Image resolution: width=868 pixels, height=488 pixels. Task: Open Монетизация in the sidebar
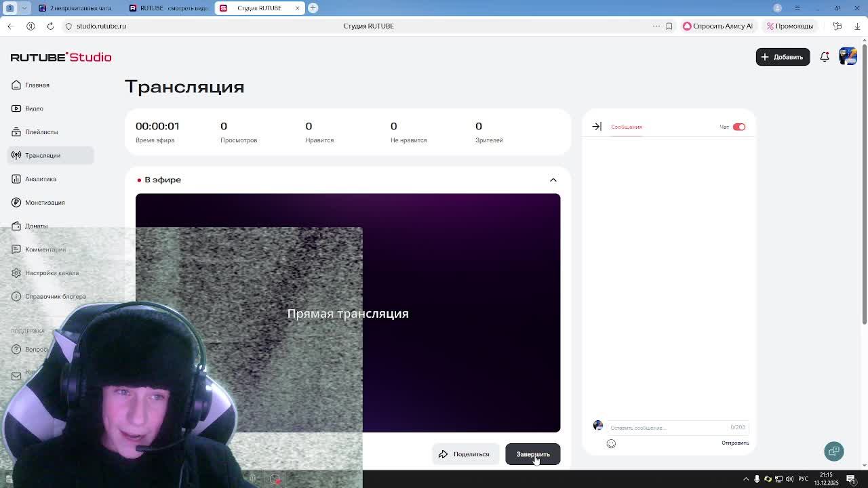(39, 203)
